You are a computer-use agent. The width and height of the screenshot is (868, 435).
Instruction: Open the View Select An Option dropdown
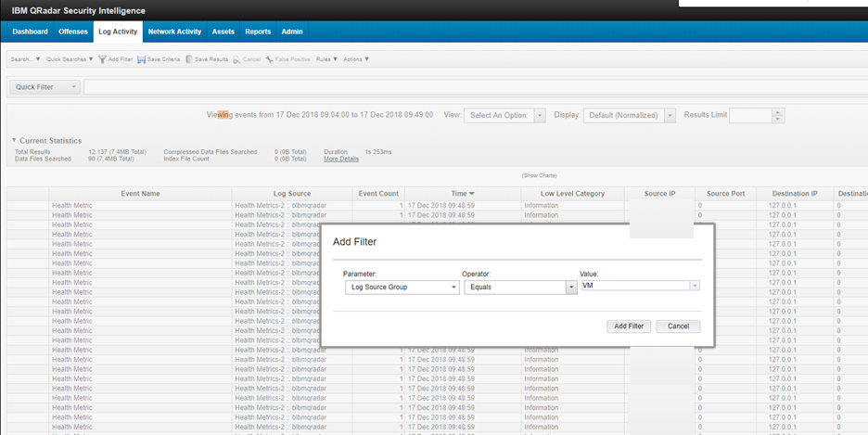(504, 115)
